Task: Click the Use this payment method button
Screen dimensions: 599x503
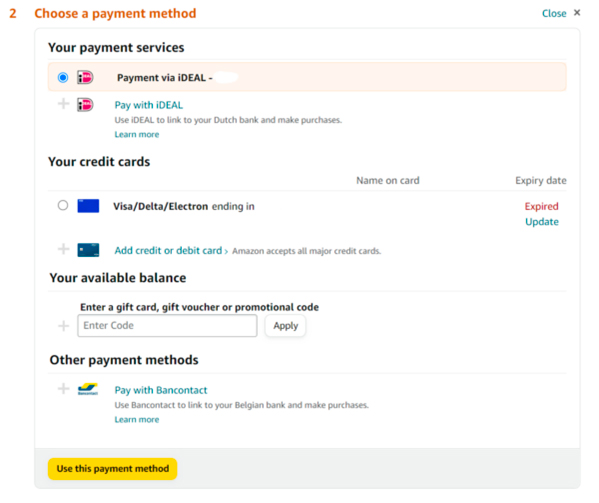Action: (x=113, y=469)
